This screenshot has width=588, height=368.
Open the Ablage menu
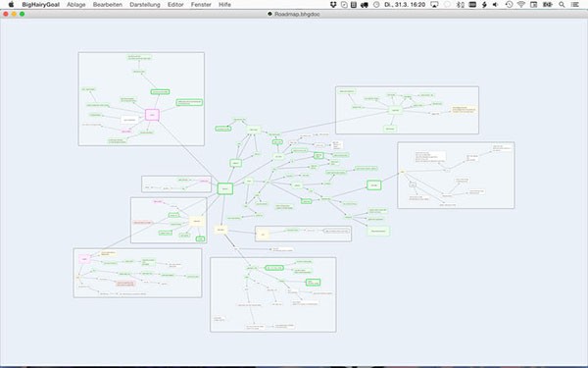click(x=76, y=5)
